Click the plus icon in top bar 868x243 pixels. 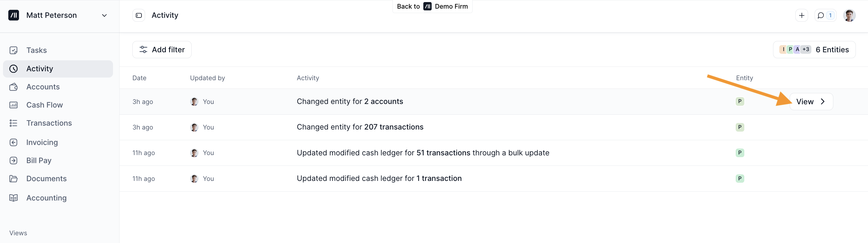pyautogui.click(x=802, y=15)
